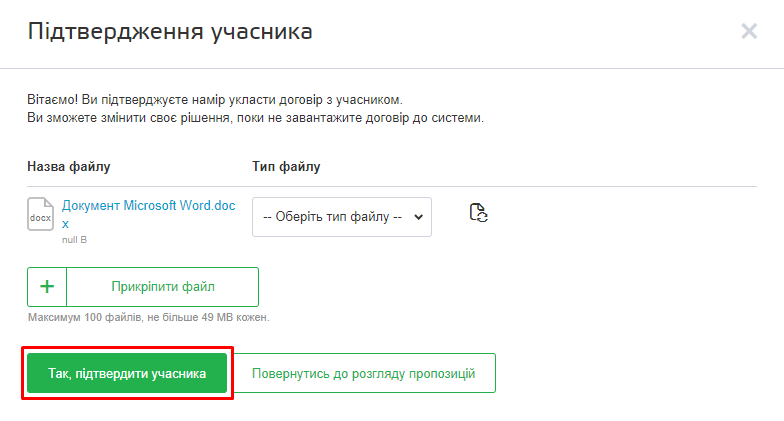784x421 pixels.
Task: Open 'Документ Microsoft Word.docx' file link
Action: pyautogui.click(x=148, y=206)
